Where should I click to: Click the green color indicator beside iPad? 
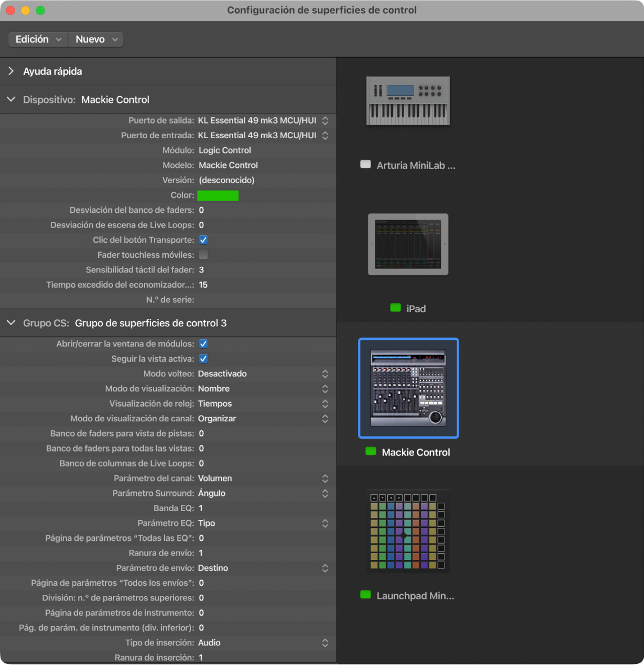click(396, 308)
